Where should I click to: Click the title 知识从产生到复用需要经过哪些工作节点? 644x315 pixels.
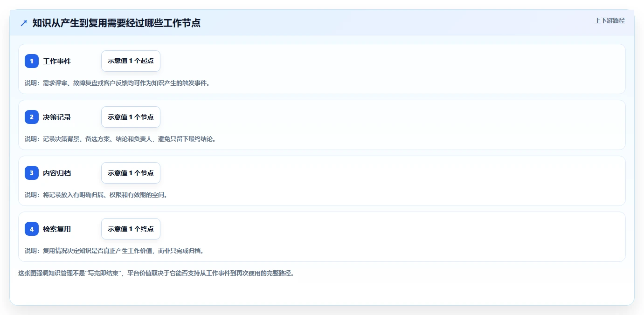coord(117,23)
